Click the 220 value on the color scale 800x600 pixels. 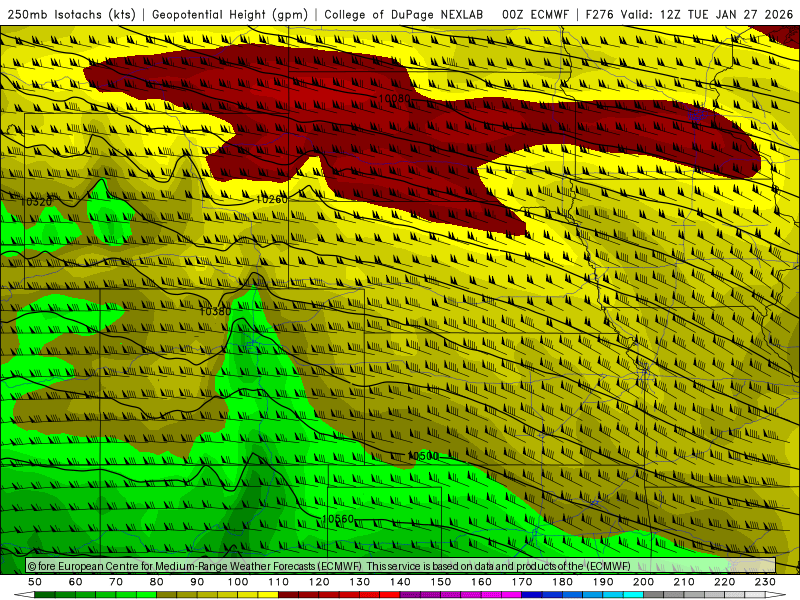(x=724, y=582)
